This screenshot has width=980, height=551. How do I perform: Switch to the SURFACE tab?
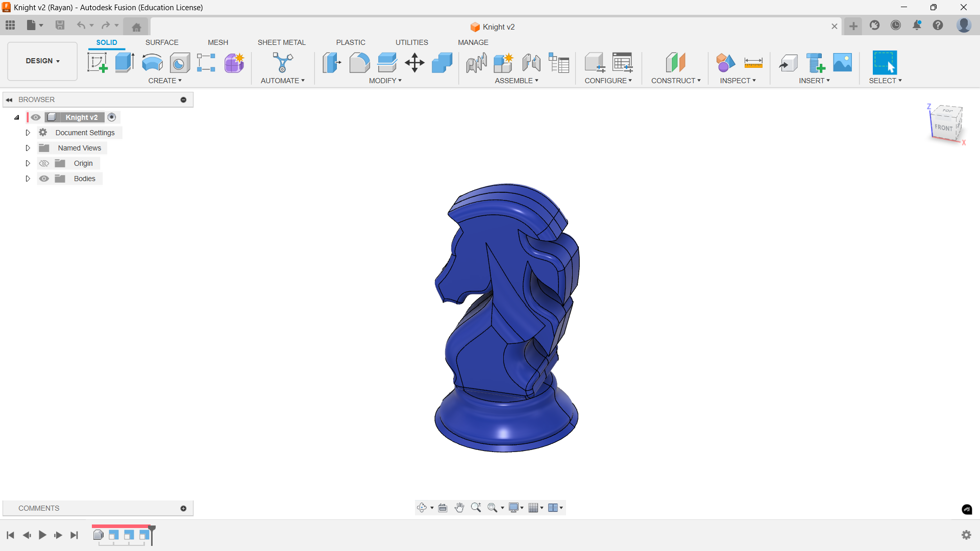point(162,42)
